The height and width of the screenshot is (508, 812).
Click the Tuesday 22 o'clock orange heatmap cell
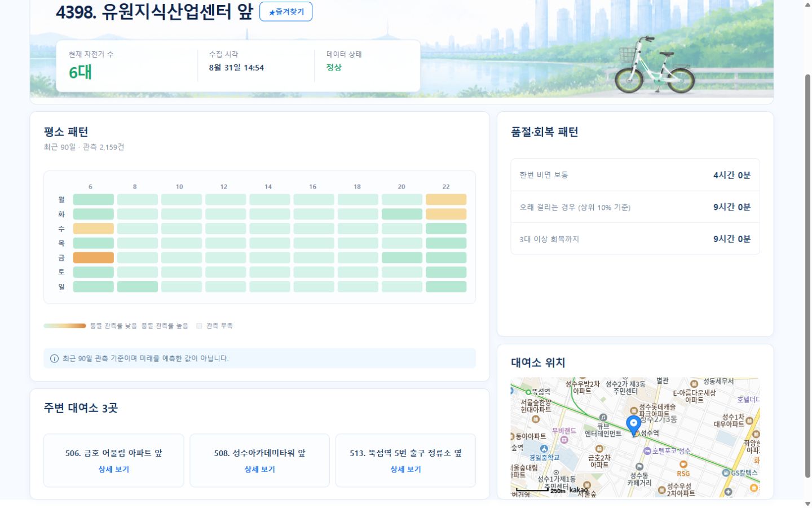coord(446,214)
